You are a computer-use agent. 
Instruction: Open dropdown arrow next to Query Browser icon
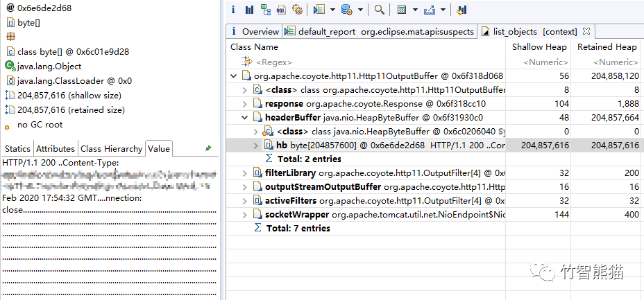[360, 10]
